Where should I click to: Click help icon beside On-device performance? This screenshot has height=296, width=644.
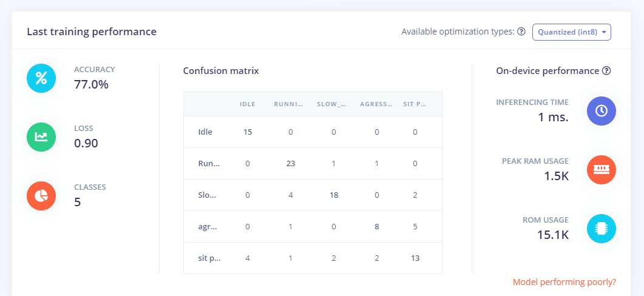[x=606, y=71]
